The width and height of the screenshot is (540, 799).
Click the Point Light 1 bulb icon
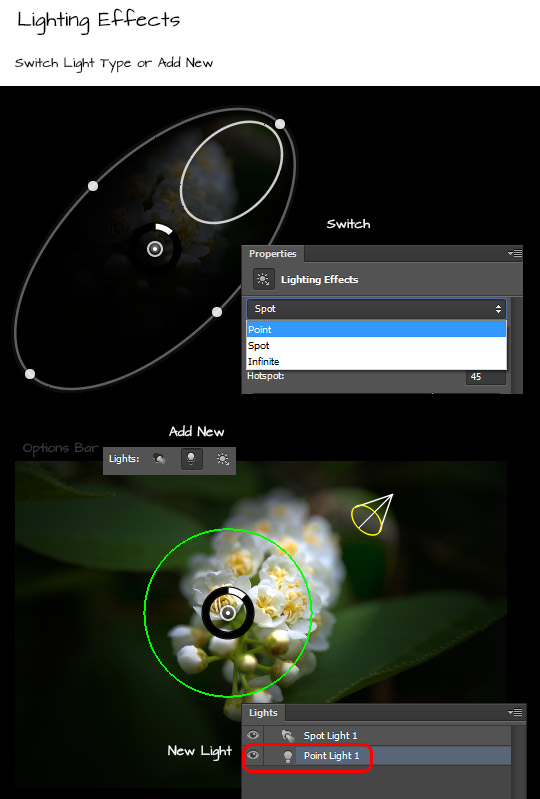pyautogui.click(x=288, y=756)
